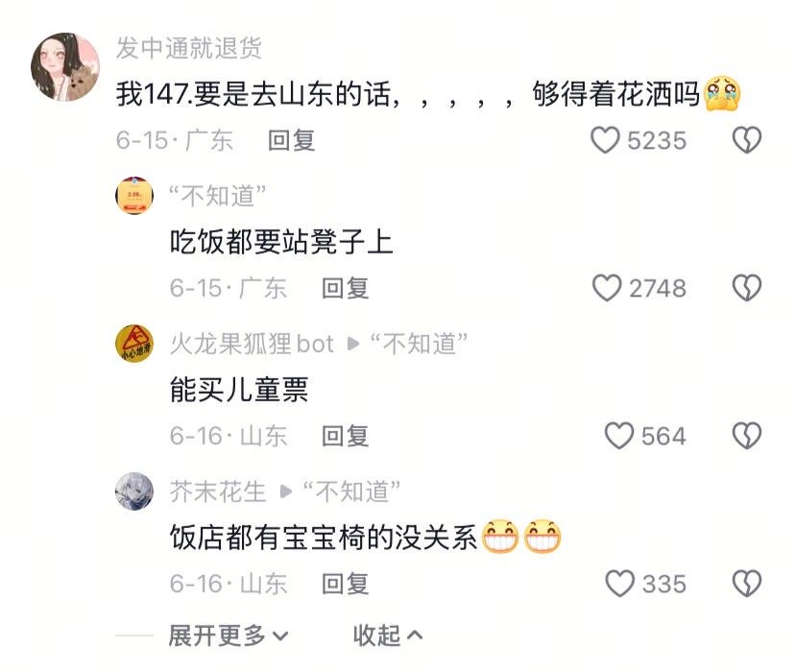Collapse the replies with 收起
The height and width of the screenshot is (672, 795).
(388, 636)
